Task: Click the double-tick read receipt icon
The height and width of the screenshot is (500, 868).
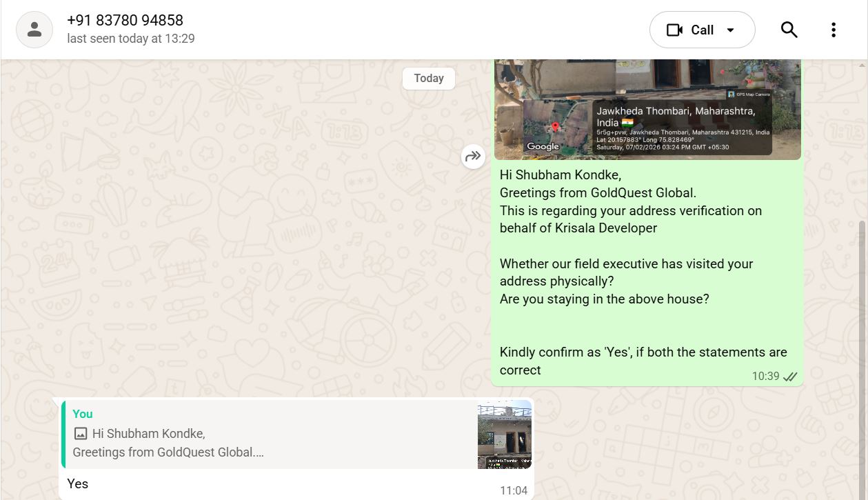Action: click(x=790, y=377)
